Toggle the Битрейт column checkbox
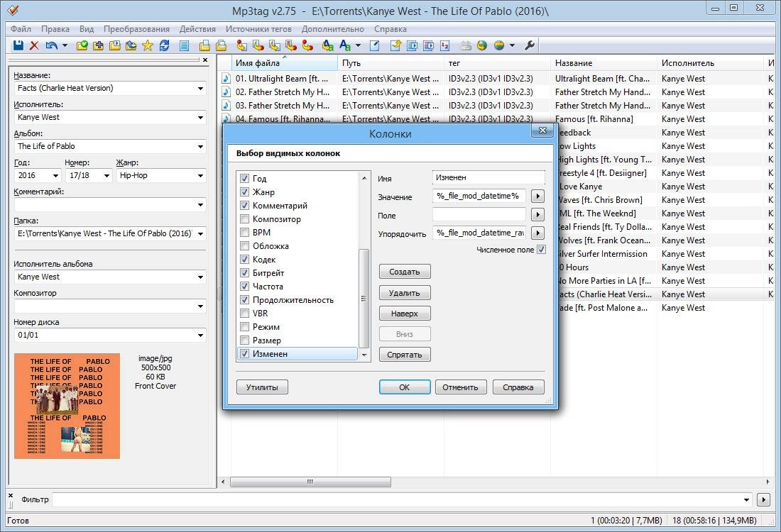Viewport: 781px width, 532px height. coord(244,272)
